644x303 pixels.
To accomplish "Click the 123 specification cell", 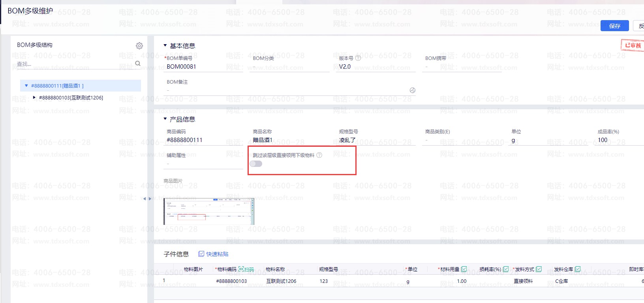I will click(324, 281).
